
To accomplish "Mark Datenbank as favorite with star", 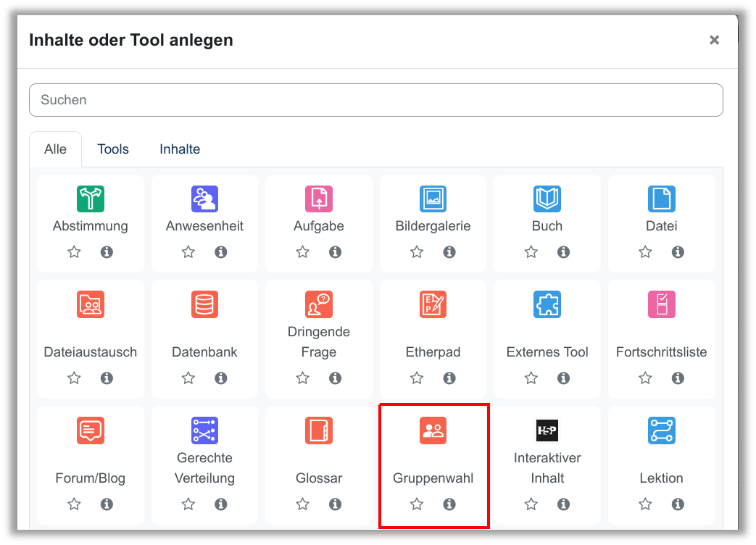I will tap(188, 378).
